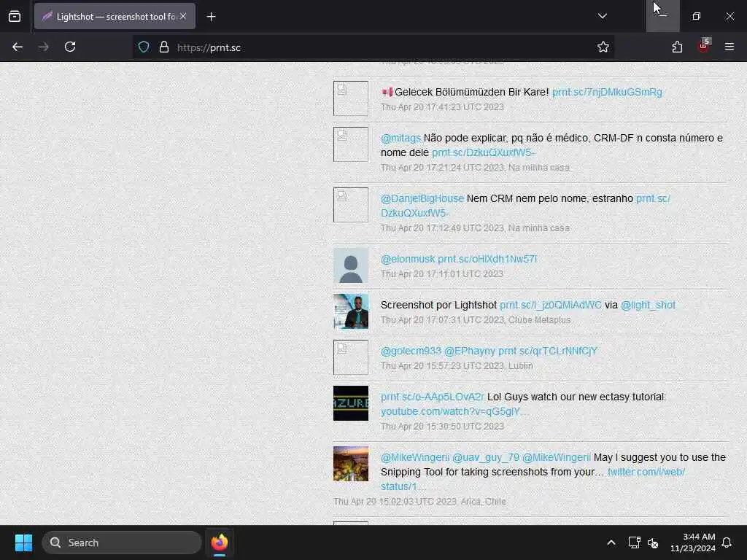The image size is (747, 560).
Task: Click the dark ZURE avatar thumbnail
Action: click(x=351, y=403)
